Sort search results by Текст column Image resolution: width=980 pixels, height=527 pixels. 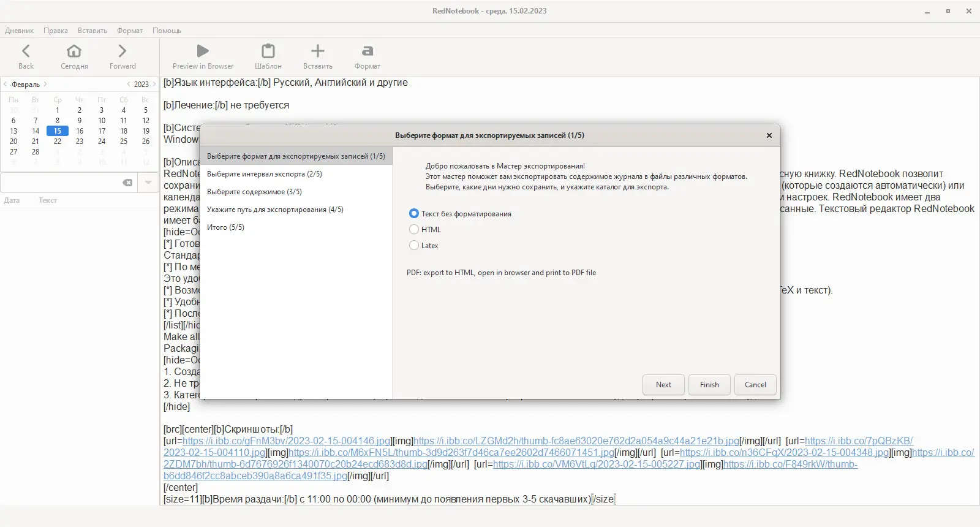(48, 200)
